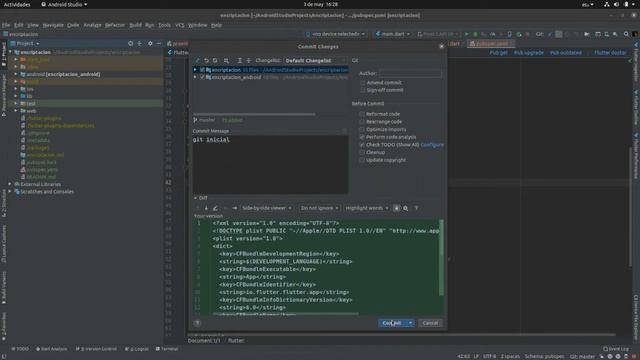Enable Amend commit checkbox

[362, 82]
